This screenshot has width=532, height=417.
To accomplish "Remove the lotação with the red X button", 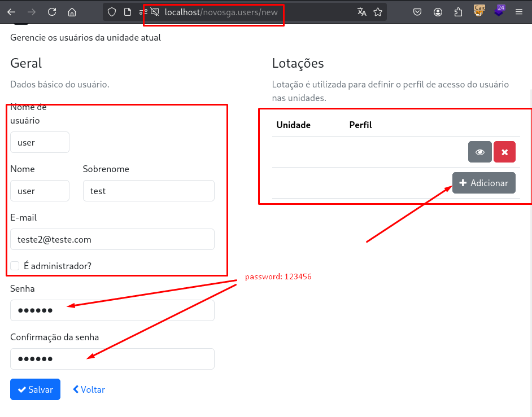I will [x=504, y=152].
